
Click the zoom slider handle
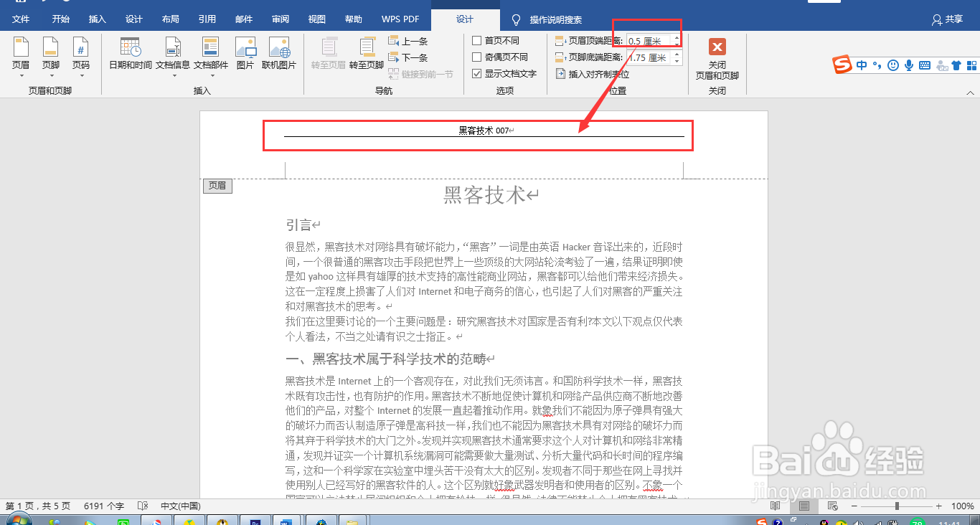[x=897, y=506]
